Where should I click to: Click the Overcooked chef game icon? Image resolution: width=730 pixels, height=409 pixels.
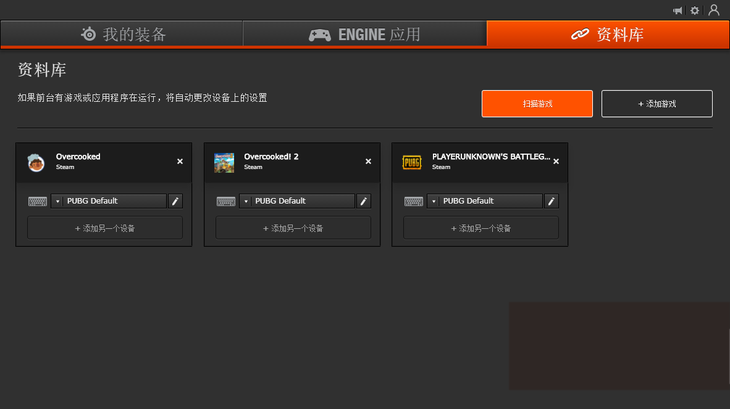tap(36, 162)
